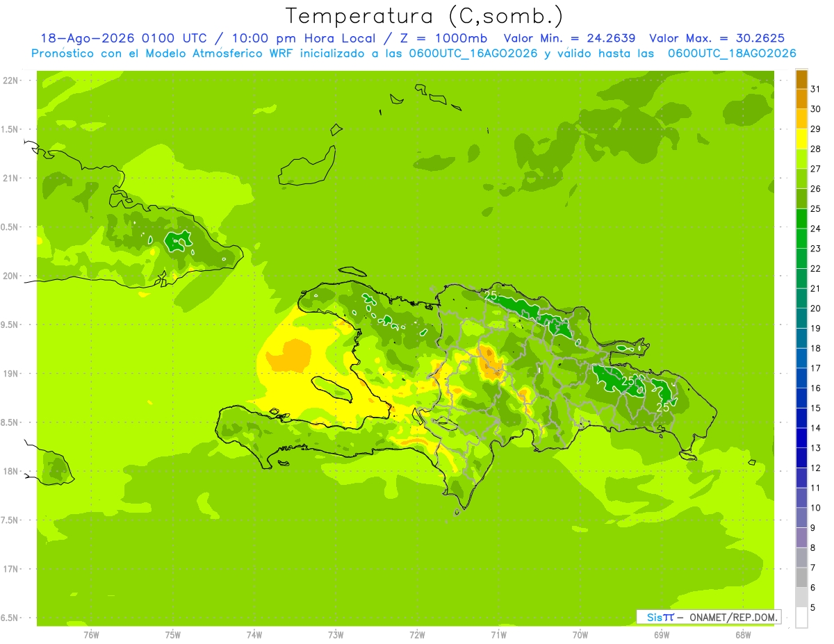The width and height of the screenshot is (834, 644).
Task: Click the "8.5N" latitude tick label
Action: 10,423
